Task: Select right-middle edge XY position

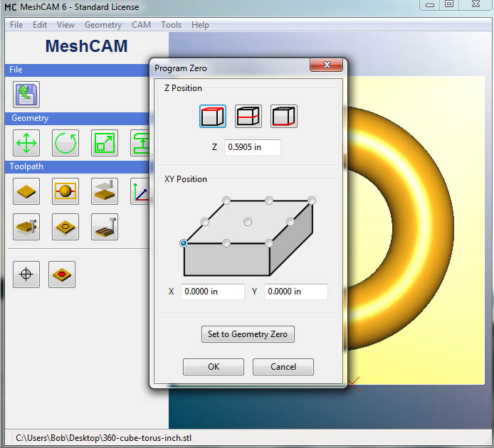Action: coord(290,222)
